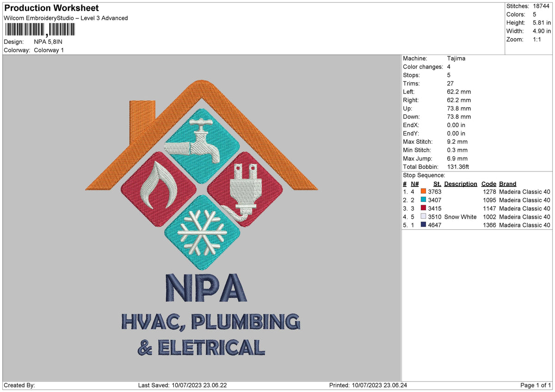555x392 pixels.
Task: Click the navy 4647 thread swatch
Action: point(423,225)
